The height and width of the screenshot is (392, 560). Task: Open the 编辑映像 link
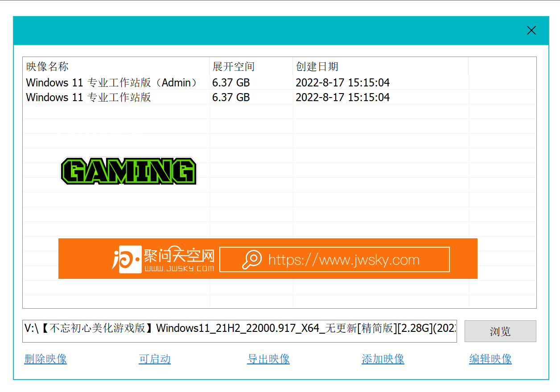point(490,359)
